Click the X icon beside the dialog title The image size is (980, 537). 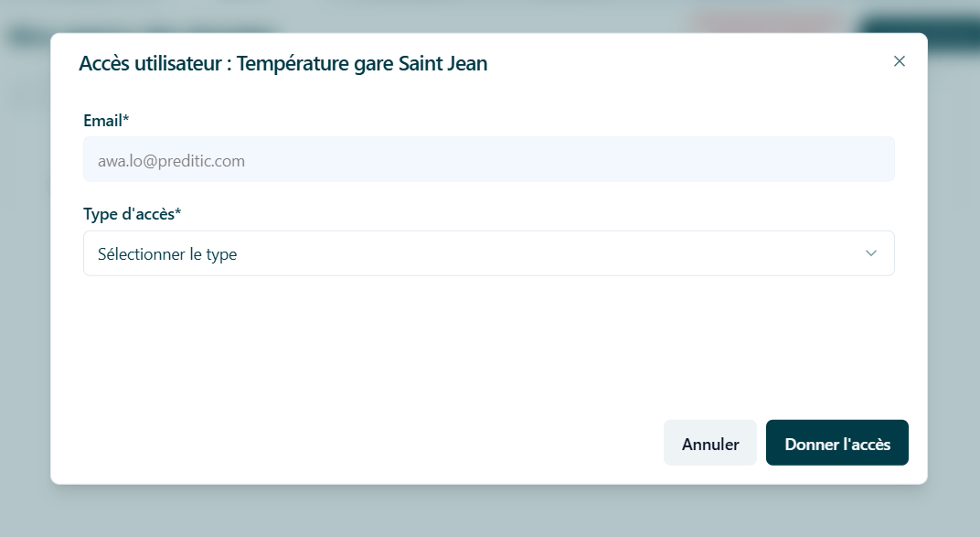(x=899, y=61)
